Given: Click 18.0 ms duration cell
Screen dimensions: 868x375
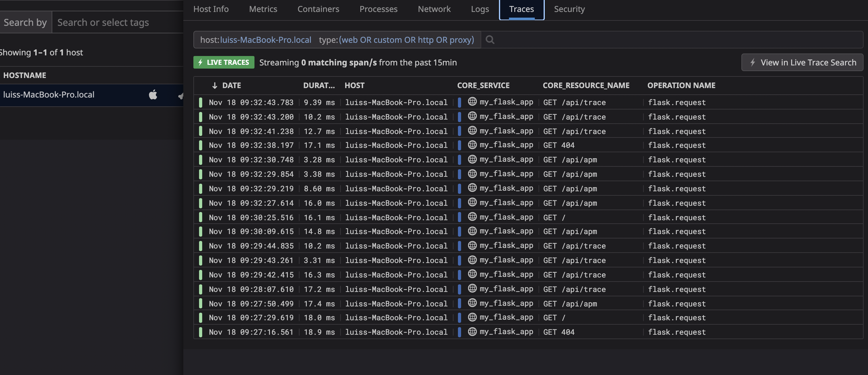Looking at the screenshot, I should (319, 318).
